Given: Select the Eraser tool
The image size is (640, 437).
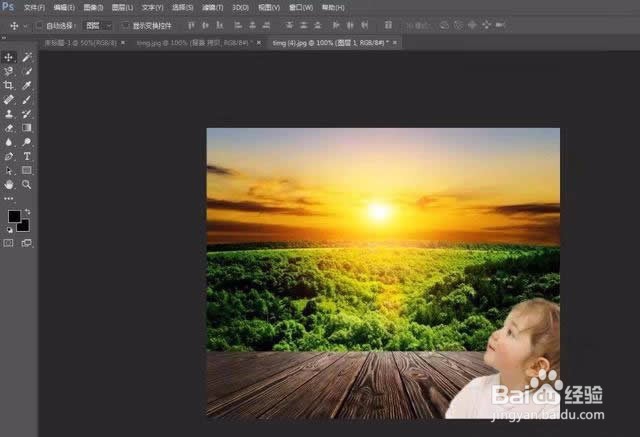Looking at the screenshot, I should click(9, 128).
